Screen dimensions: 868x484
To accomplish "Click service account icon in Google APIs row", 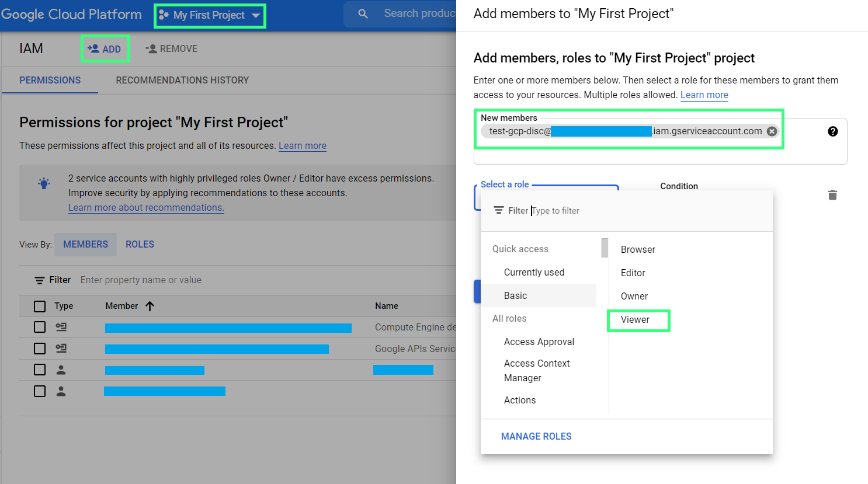I will tap(61, 348).
